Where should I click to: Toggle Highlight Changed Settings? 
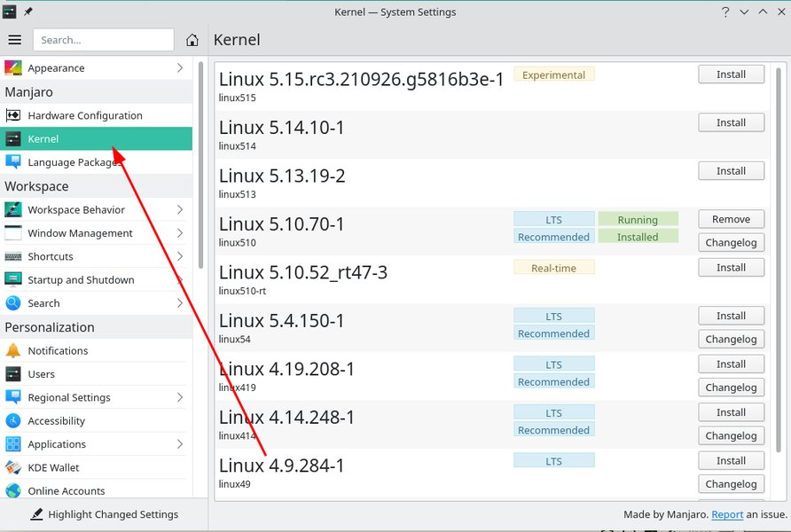[104, 514]
